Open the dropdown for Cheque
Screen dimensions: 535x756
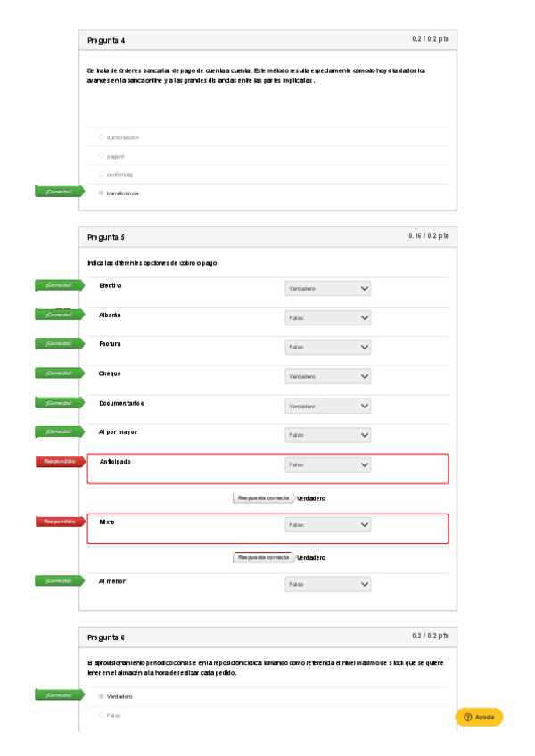point(327,376)
